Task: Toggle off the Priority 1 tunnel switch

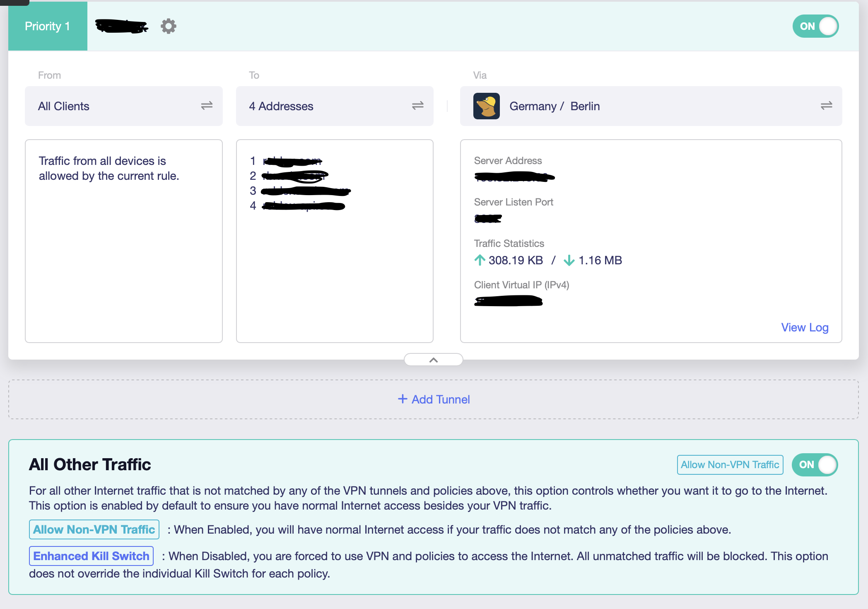Action: tap(815, 26)
